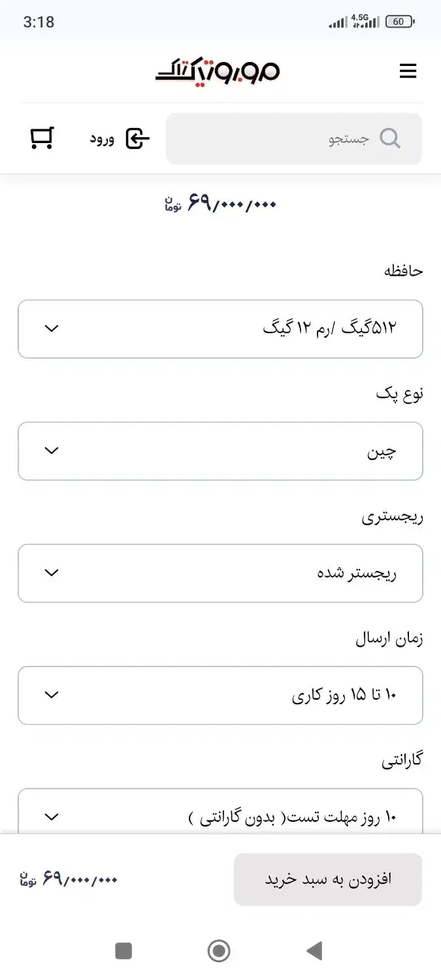The image size is (441, 980).
Task: Expand the زمان ارسال shipping time dropdown
Action: tap(220, 694)
